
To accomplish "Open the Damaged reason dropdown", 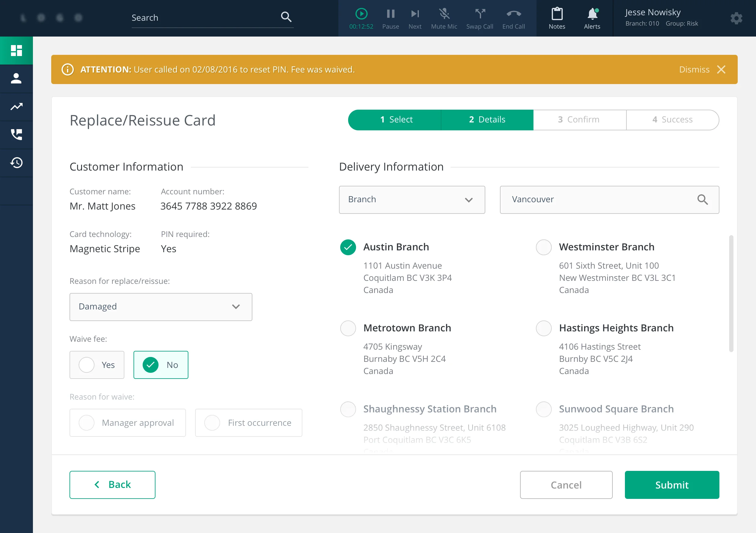I will pos(161,307).
